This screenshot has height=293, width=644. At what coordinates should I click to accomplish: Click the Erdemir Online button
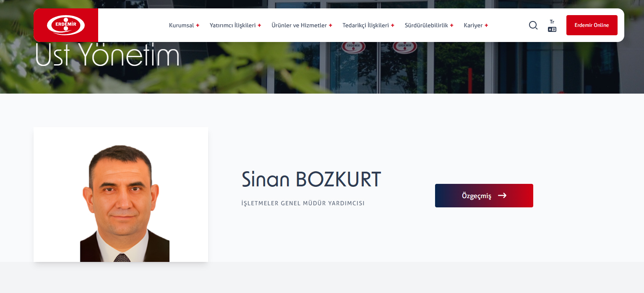592,25
